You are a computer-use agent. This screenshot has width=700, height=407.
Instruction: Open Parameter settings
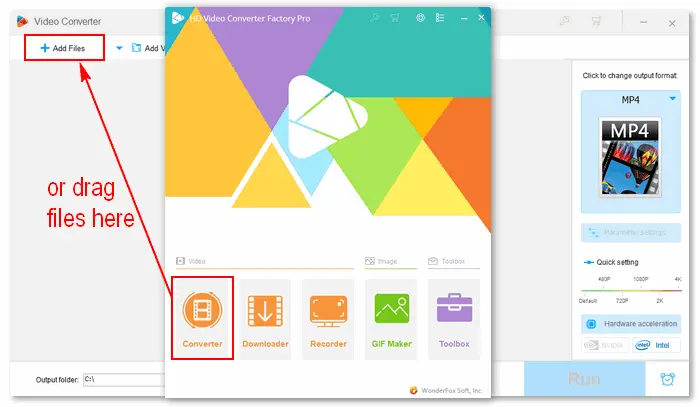(630, 233)
